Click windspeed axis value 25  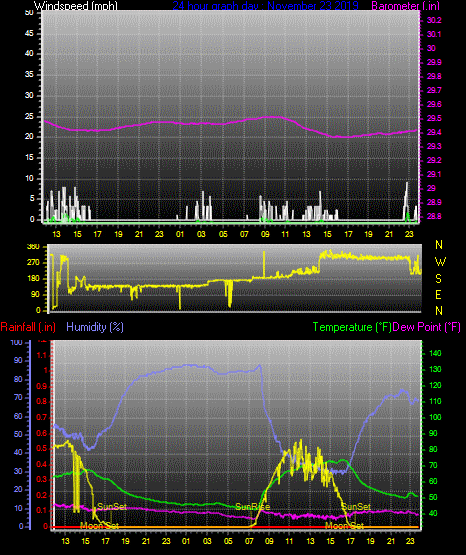pos(29,116)
